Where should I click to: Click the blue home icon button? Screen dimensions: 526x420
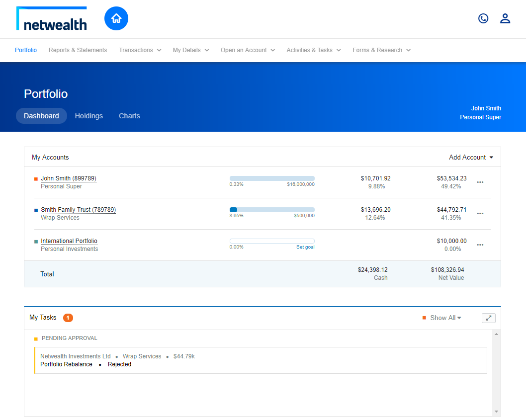[x=116, y=18]
